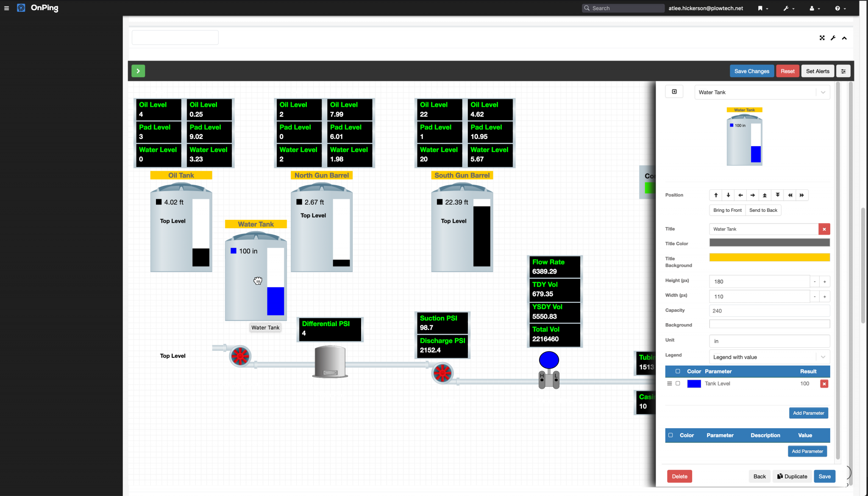Check the Tank Level parameter checkbox

click(678, 383)
